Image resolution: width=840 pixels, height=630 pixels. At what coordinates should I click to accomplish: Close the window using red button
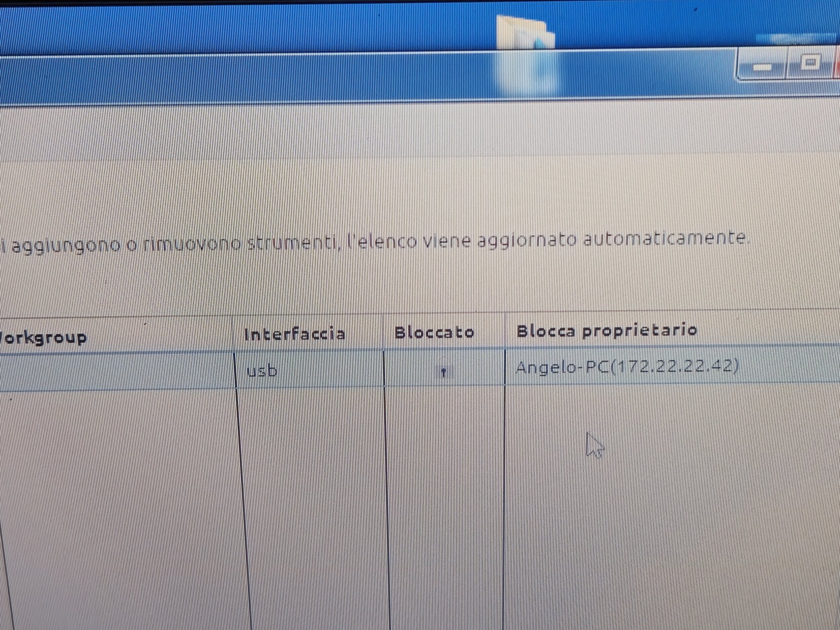[837, 62]
